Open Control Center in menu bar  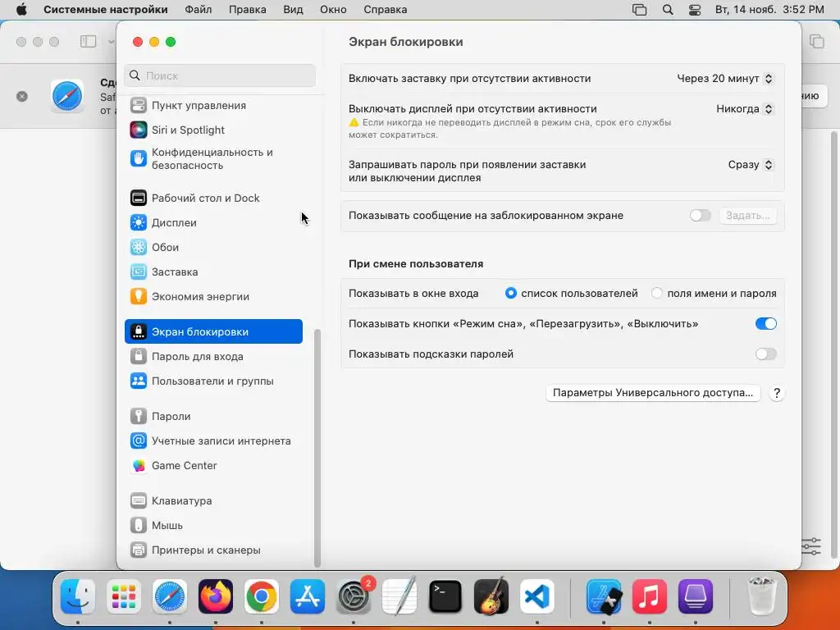(x=695, y=10)
